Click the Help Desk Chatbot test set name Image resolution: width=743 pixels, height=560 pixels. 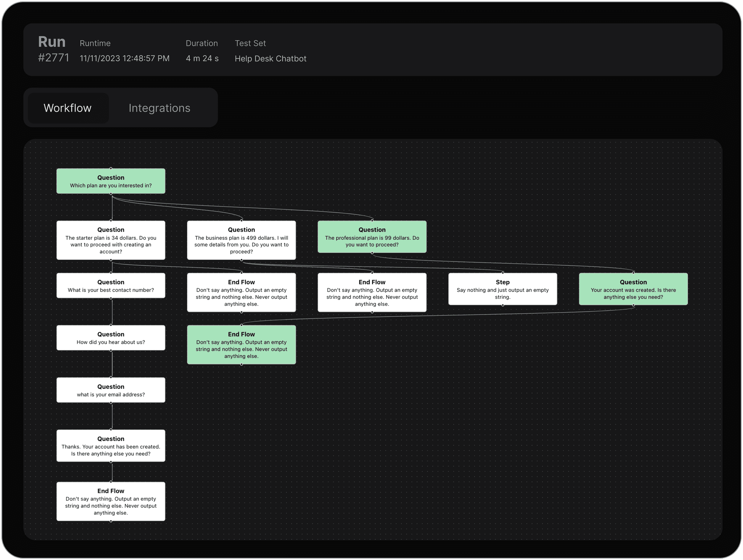[270, 59]
